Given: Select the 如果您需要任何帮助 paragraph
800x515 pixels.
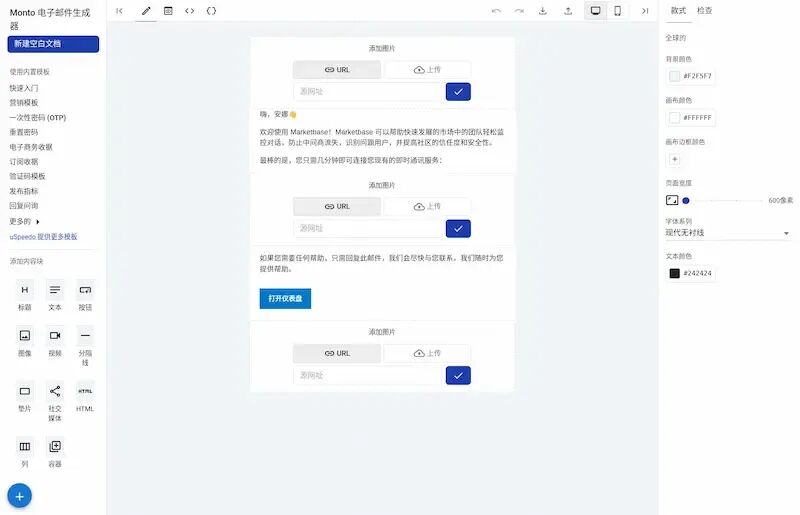Looking at the screenshot, I should click(382, 263).
